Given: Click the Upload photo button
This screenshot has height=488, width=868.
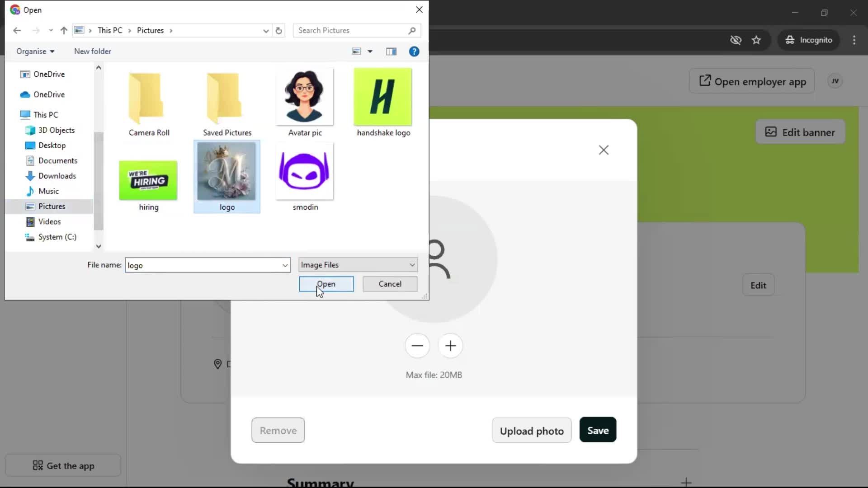Looking at the screenshot, I should [532, 431].
